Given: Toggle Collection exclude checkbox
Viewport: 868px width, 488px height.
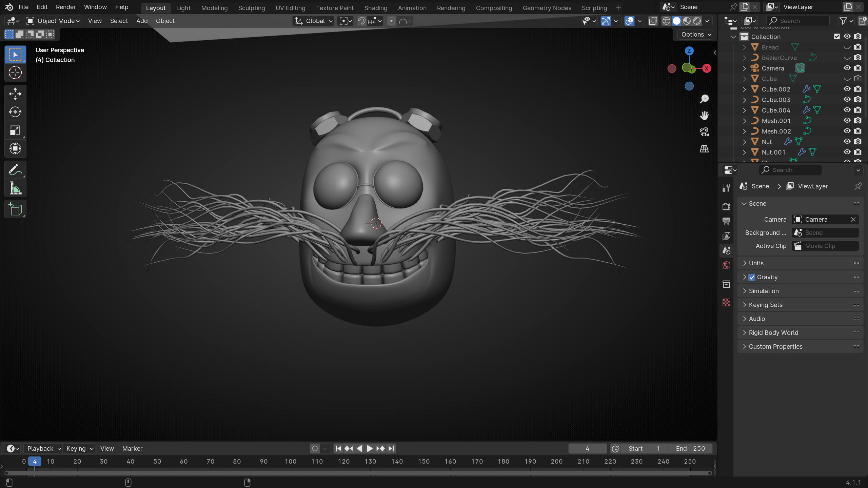Looking at the screenshot, I should point(837,37).
